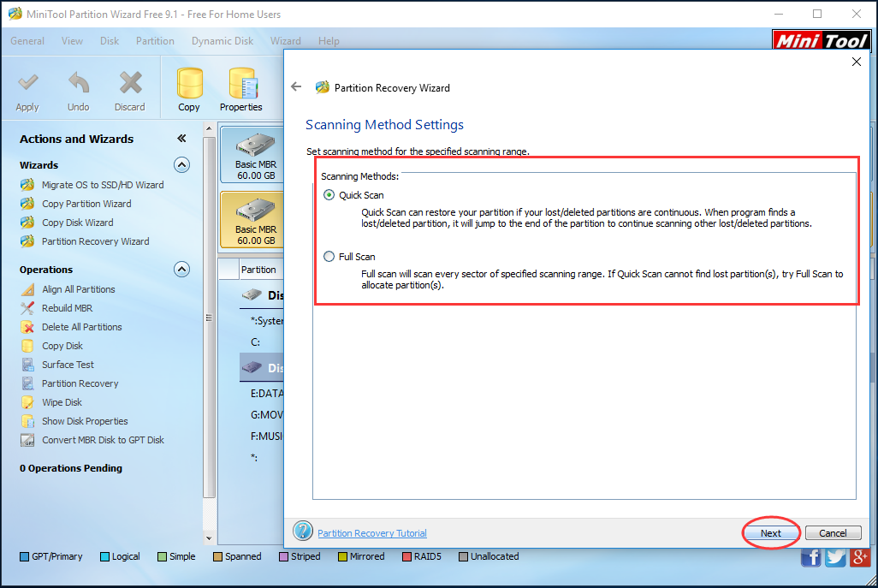878x588 pixels.
Task: Click the RAID5 legend color box
Action: (x=406, y=556)
